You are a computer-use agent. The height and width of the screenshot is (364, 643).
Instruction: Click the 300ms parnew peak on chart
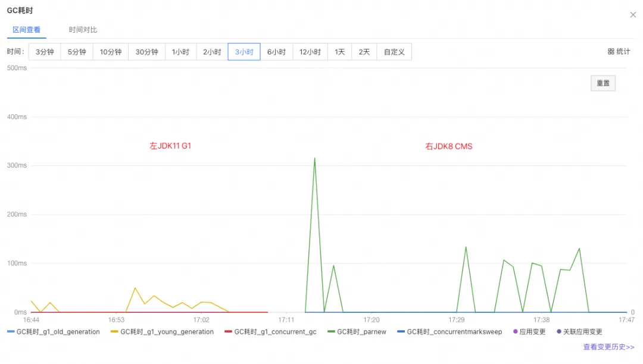(x=314, y=158)
